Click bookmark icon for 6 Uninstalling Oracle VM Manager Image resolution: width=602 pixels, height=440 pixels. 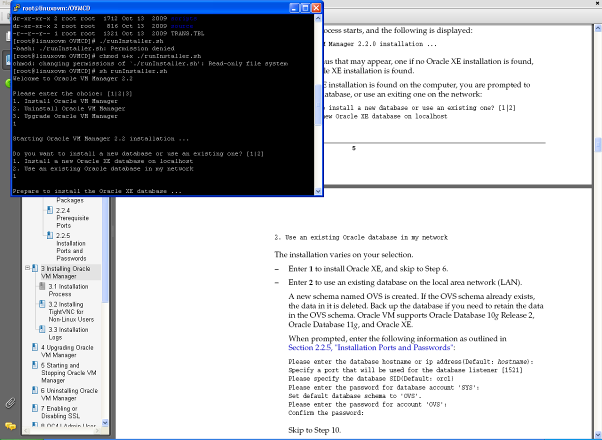pos(35,390)
